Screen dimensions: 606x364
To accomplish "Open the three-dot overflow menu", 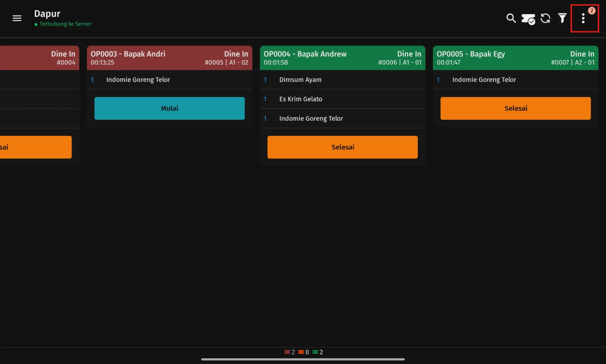I will (x=583, y=18).
